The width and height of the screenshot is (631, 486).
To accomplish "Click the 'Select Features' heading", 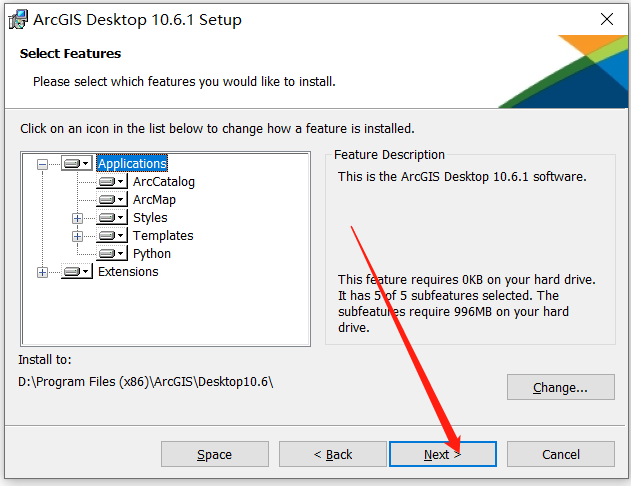I will click(x=70, y=54).
